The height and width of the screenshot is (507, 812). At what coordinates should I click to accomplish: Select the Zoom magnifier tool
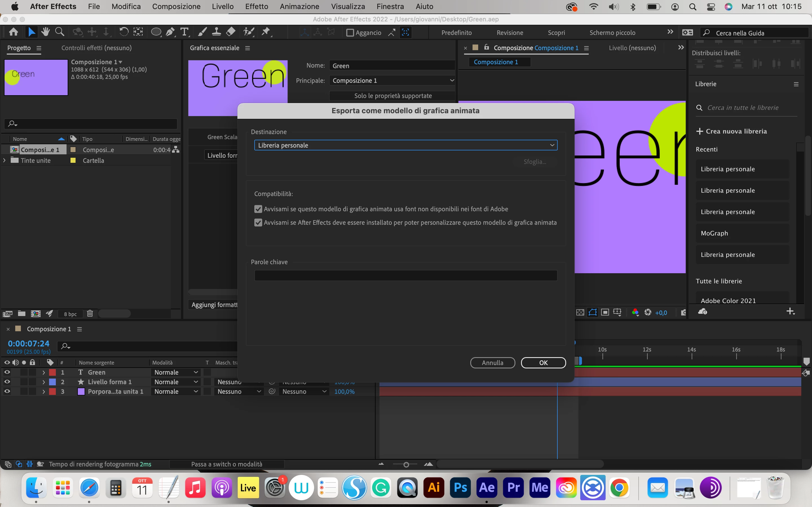click(x=60, y=32)
